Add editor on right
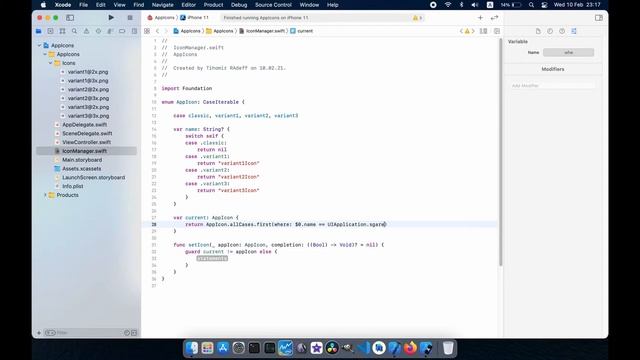 coord(497,31)
